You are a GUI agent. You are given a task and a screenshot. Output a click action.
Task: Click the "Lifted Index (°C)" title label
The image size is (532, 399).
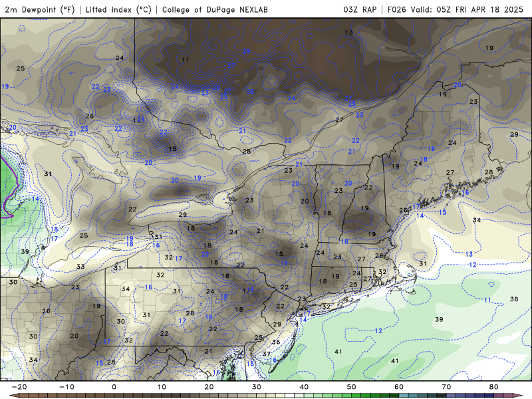[118, 9]
